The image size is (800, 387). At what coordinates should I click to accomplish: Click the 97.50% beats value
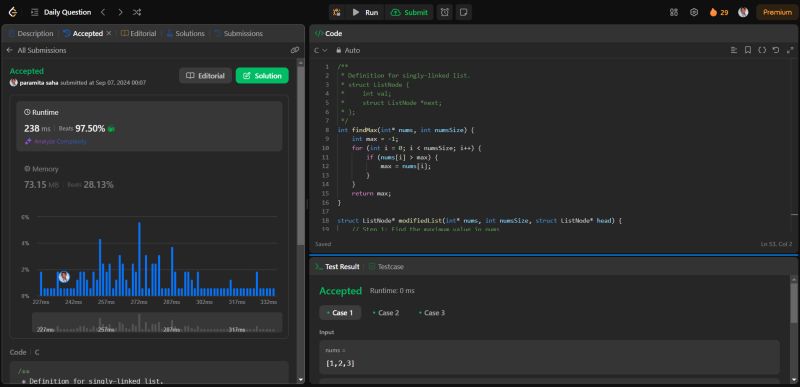coord(90,128)
